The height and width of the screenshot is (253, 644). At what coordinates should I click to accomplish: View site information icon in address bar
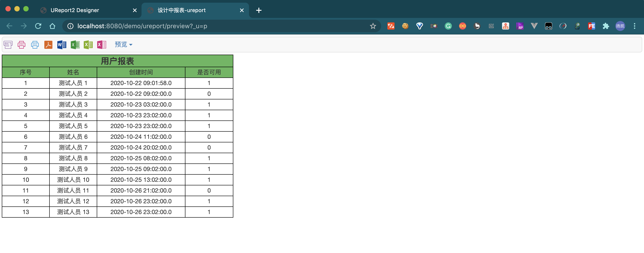point(71,26)
